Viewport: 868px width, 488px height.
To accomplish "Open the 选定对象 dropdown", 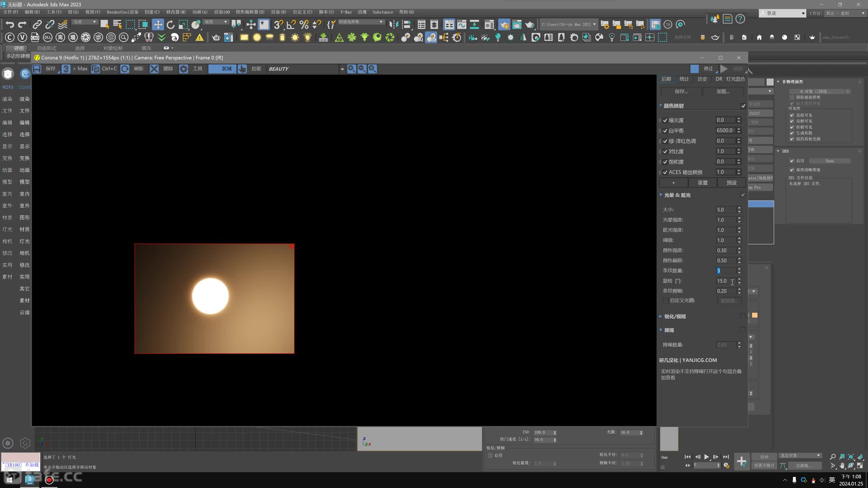I will pos(800,455).
